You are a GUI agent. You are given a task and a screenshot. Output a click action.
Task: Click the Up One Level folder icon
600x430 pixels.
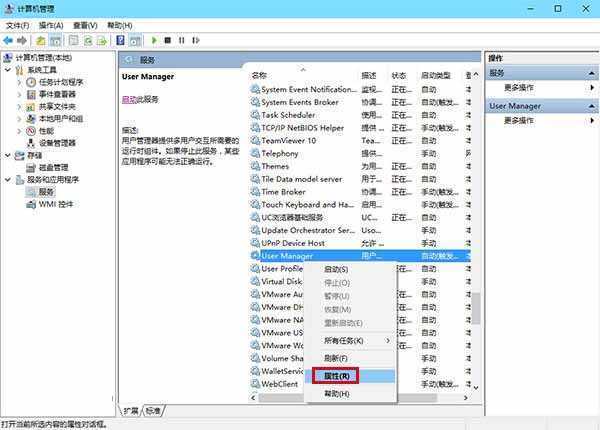[41, 40]
